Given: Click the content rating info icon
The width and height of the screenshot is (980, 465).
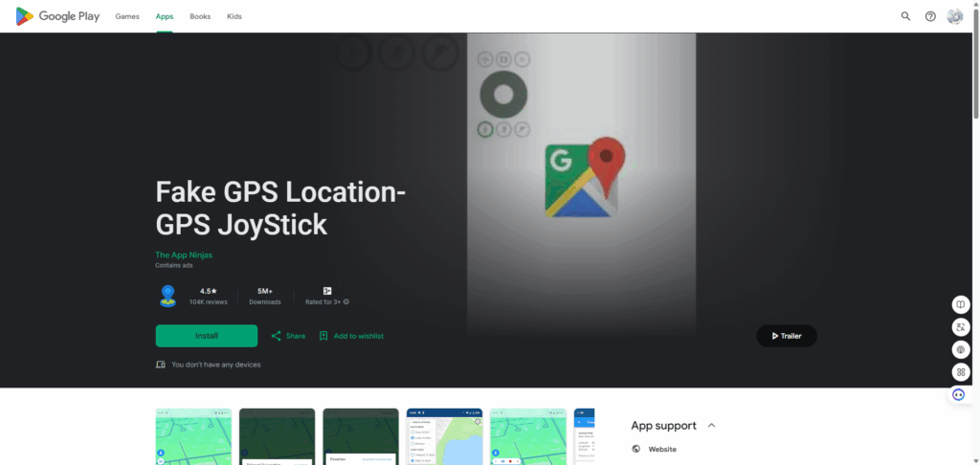Looking at the screenshot, I should pyautogui.click(x=346, y=301).
